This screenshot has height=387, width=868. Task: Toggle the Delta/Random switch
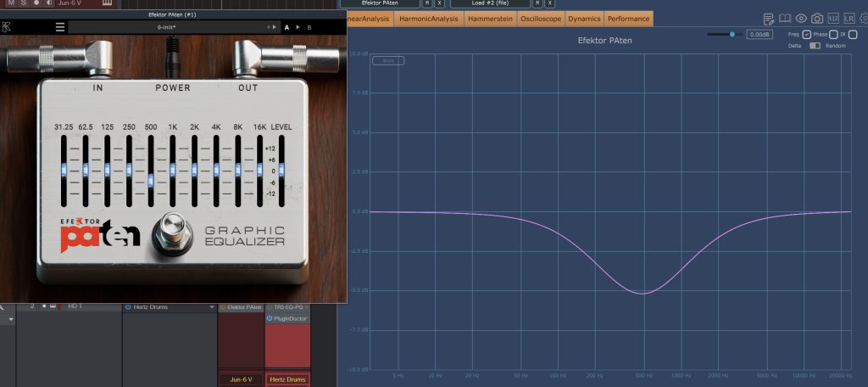[x=815, y=46]
